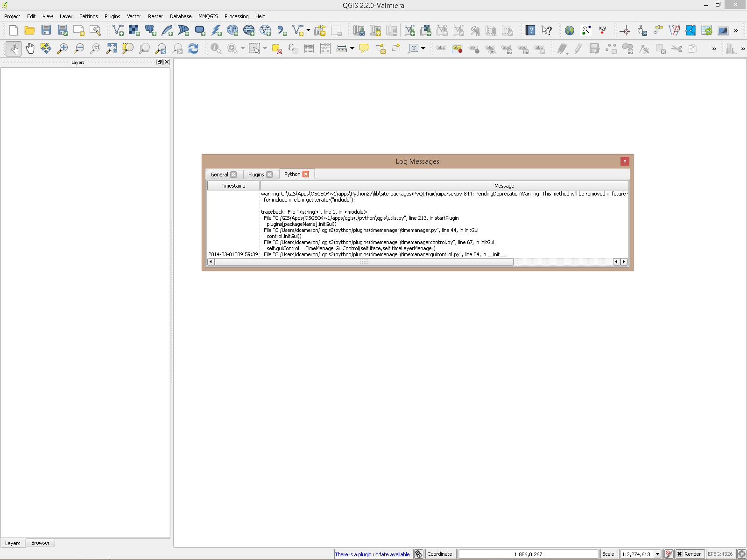Click the Message column header

point(444,186)
